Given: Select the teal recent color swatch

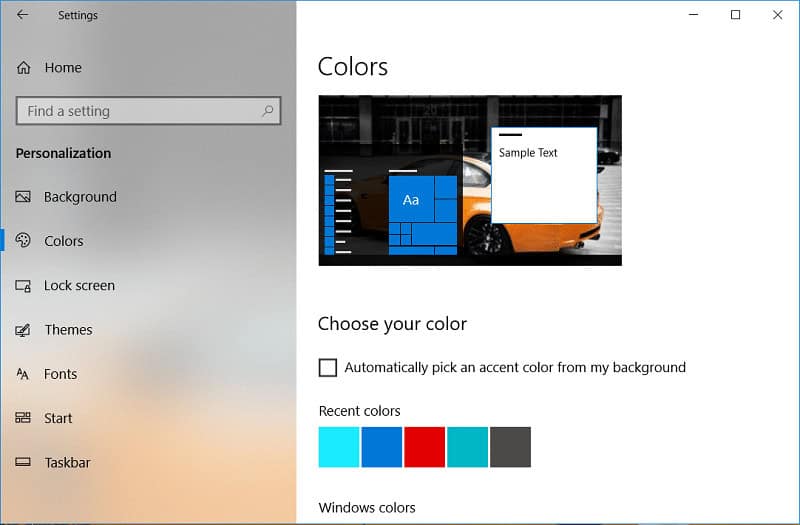Looking at the screenshot, I should click(467, 447).
